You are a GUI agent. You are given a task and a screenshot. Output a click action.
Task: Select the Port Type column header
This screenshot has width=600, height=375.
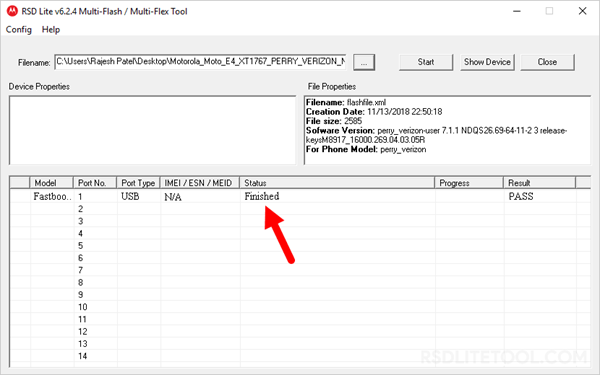[x=138, y=183]
